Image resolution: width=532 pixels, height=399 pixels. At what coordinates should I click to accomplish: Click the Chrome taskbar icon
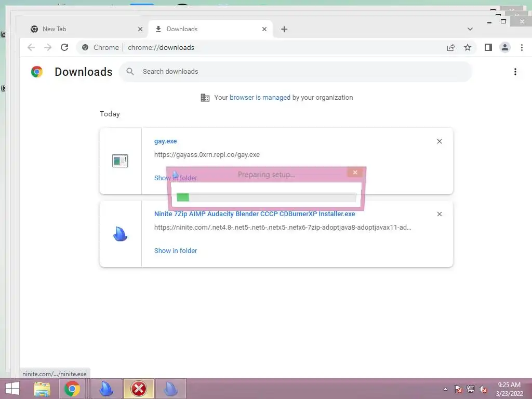[72, 389]
